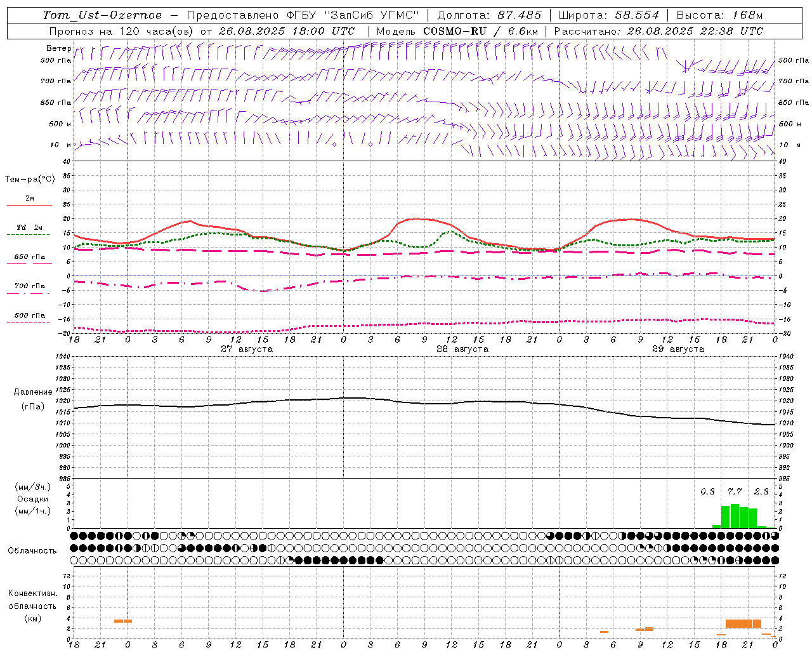Screen dimensions: 812x650
Task: Click the 2.3 precipitation total value
Action: point(761,491)
